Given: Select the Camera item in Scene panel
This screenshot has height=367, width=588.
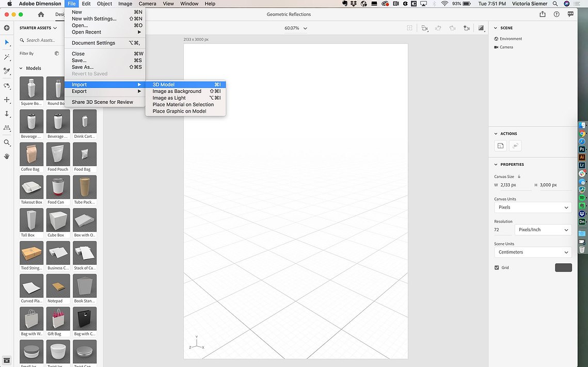Looking at the screenshot, I should tap(504, 47).
